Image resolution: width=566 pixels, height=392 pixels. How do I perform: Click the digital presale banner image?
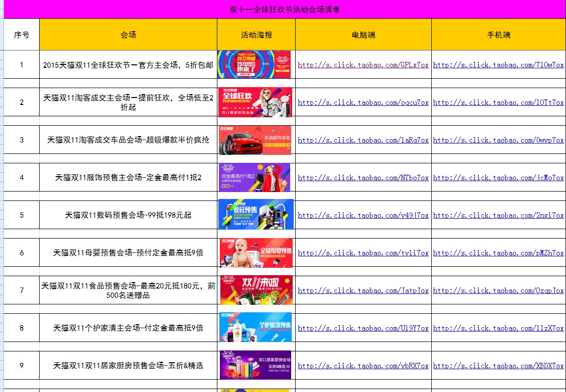pyautogui.click(x=256, y=215)
